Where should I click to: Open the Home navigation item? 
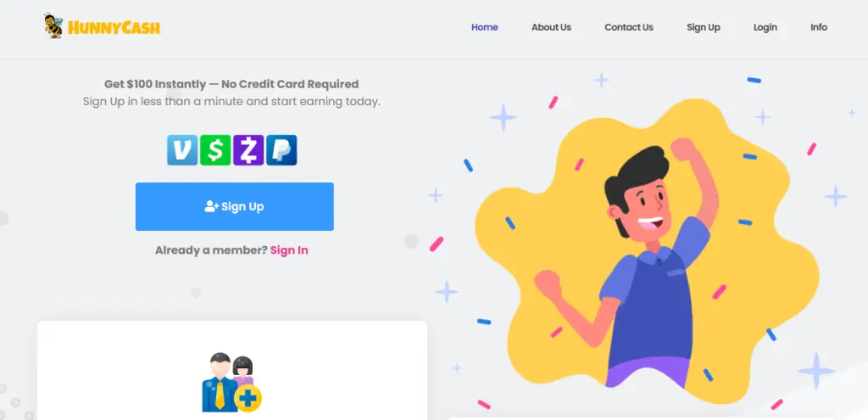pyautogui.click(x=484, y=27)
